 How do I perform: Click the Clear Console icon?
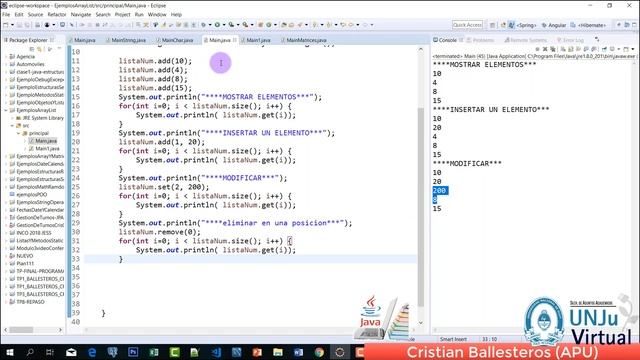(564, 49)
